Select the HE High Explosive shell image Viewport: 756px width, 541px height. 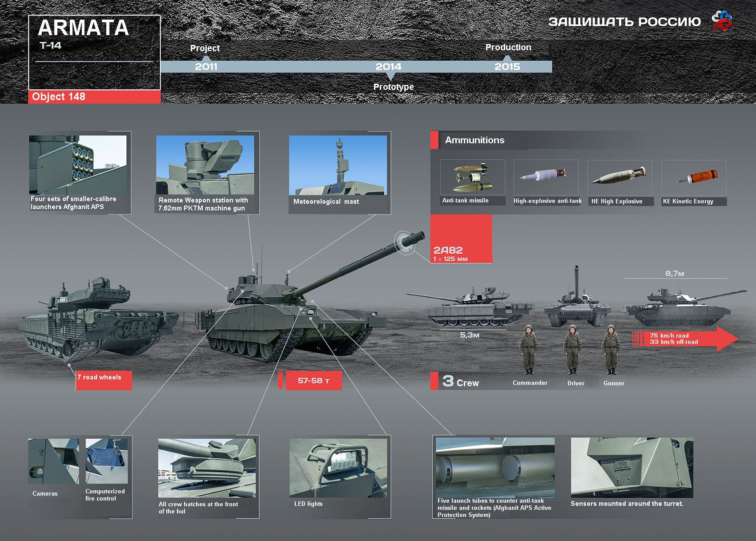pyautogui.click(x=620, y=178)
